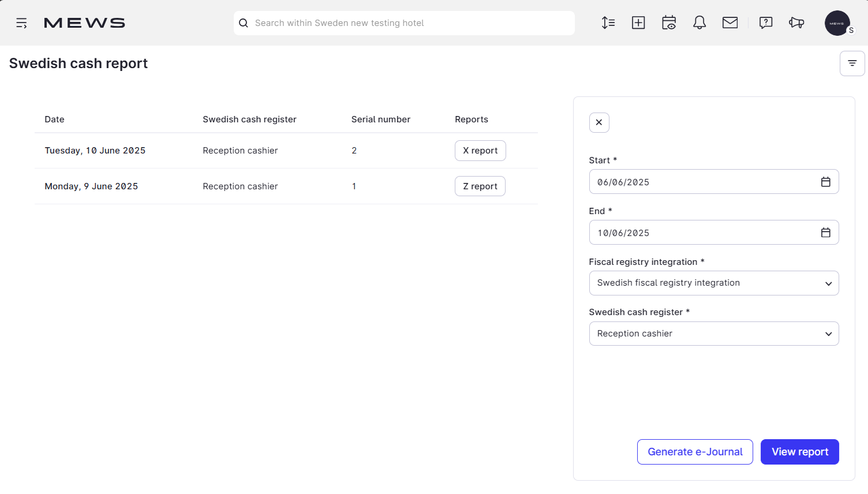Open the user profile avatar
The height and width of the screenshot is (494, 868).
837,23
